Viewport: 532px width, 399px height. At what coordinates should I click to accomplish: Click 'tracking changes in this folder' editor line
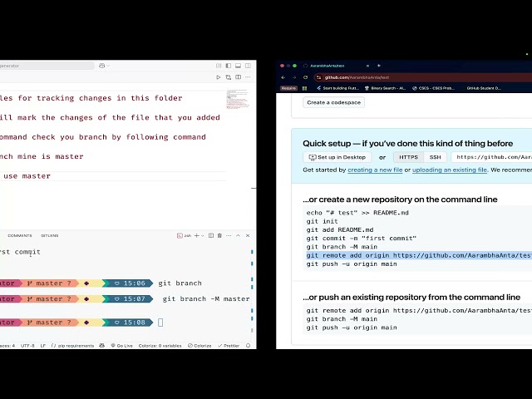(110, 98)
